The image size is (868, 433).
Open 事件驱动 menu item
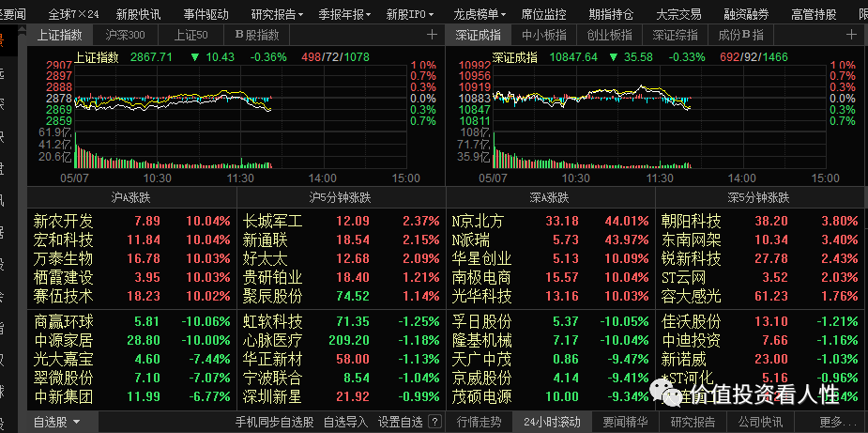206,14
